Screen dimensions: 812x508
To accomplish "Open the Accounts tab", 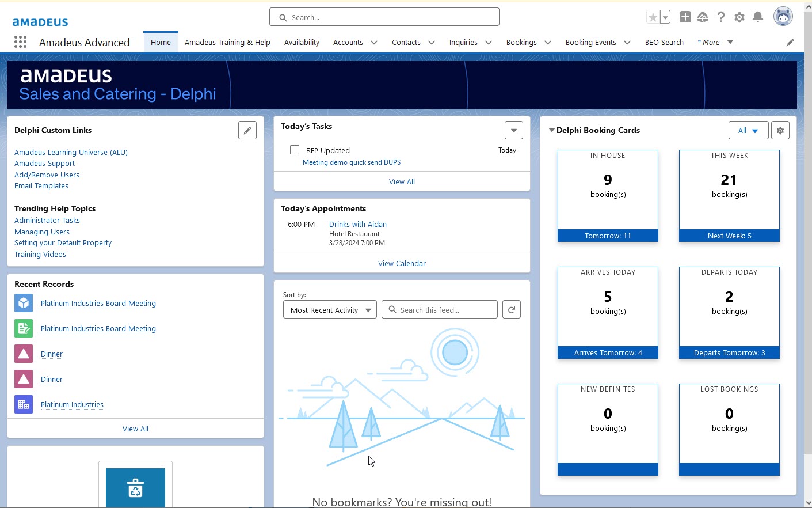I will [348, 42].
